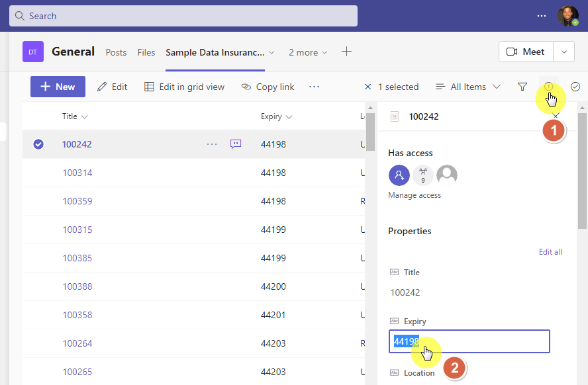The width and height of the screenshot is (588, 385).
Task: Open the user profile avatar
Action: [567, 16]
